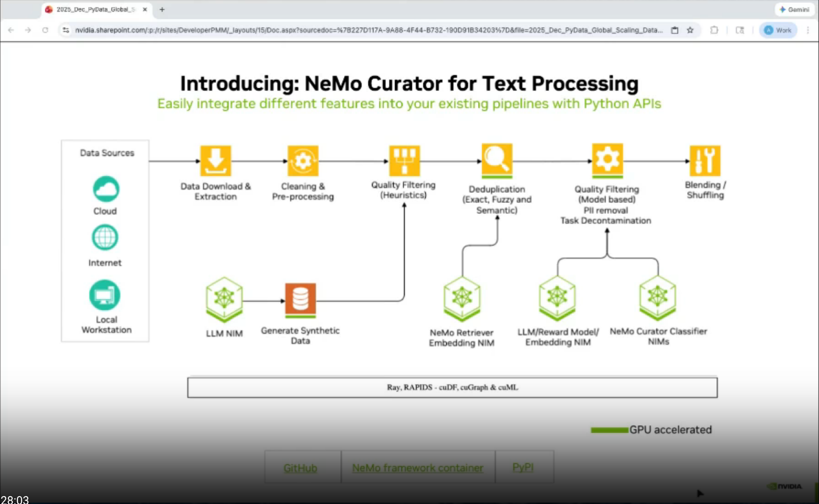Viewport: 819px width, 504px height.
Task: Click the Blending / Shuffling tools icon
Action: 705,161
